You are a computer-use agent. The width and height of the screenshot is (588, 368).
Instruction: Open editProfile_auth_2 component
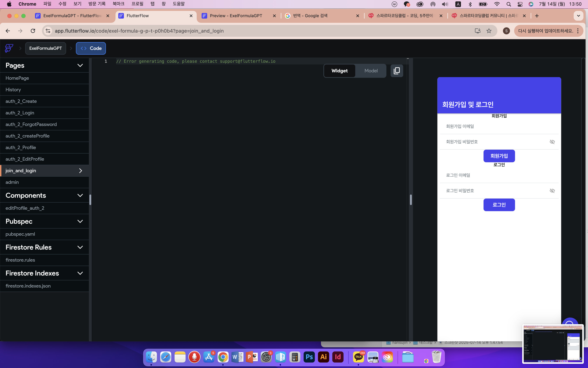tap(44, 208)
